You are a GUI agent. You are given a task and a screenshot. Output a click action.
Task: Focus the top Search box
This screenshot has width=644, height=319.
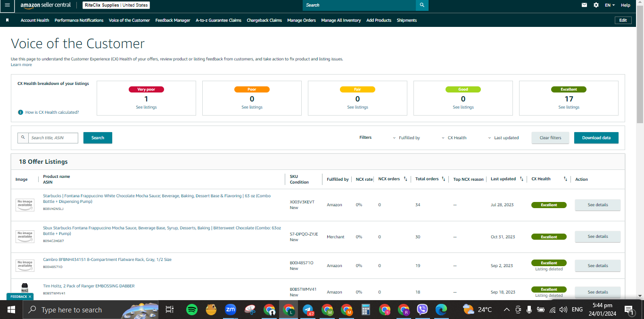[x=359, y=5]
